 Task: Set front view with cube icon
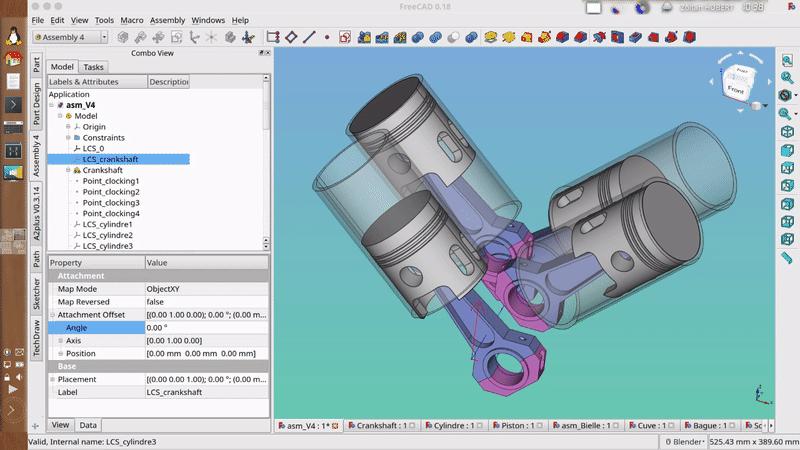click(x=787, y=150)
